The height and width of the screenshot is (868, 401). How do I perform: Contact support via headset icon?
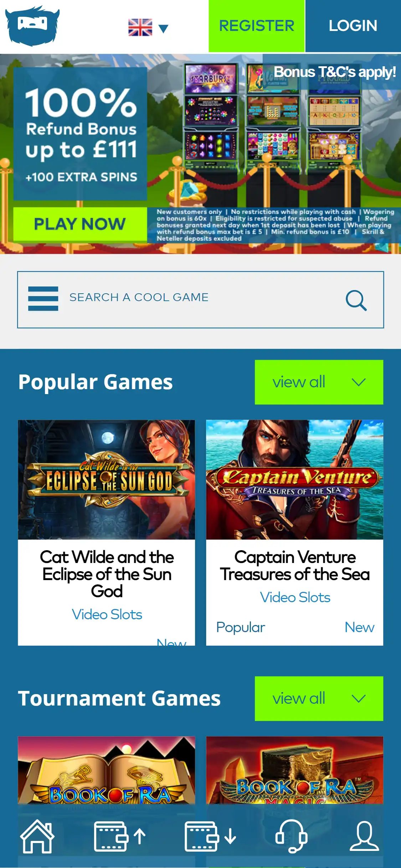coord(291,836)
